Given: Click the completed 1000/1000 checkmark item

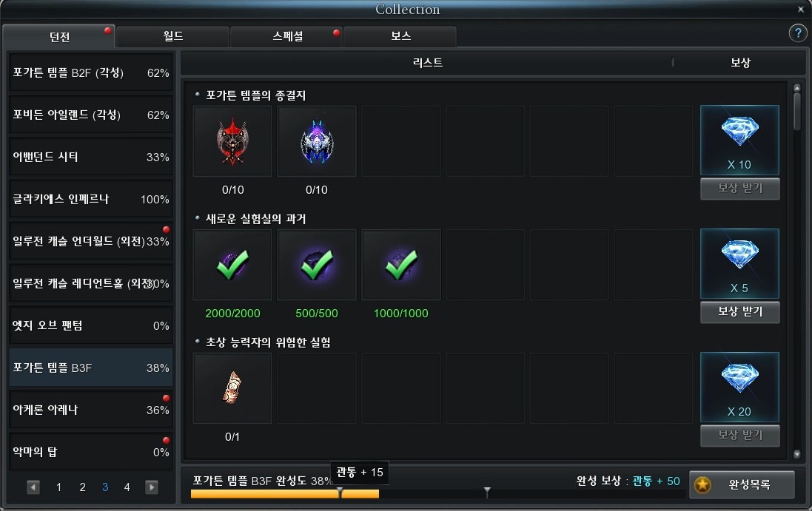Looking at the screenshot, I should coord(401,265).
